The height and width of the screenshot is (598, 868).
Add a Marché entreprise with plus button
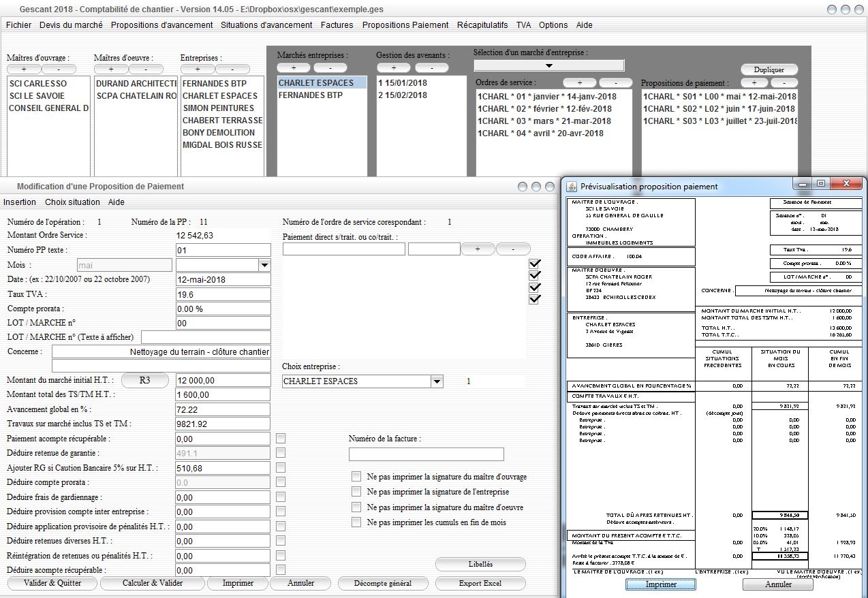click(294, 68)
